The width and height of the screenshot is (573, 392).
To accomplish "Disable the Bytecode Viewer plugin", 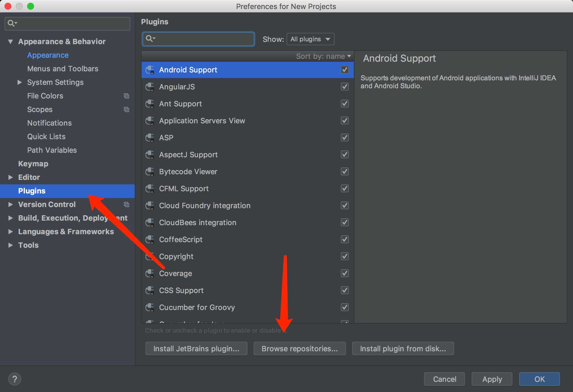I will (x=345, y=171).
